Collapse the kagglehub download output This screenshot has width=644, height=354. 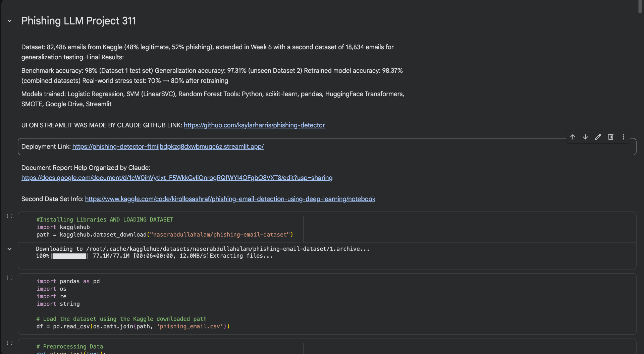[x=10, y=249]
